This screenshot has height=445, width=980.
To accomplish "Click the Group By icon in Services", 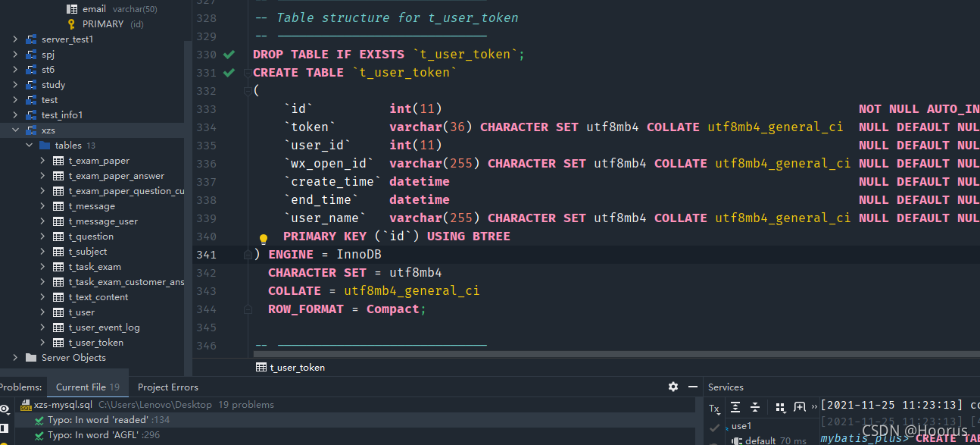I will click(x=780, y=407).
